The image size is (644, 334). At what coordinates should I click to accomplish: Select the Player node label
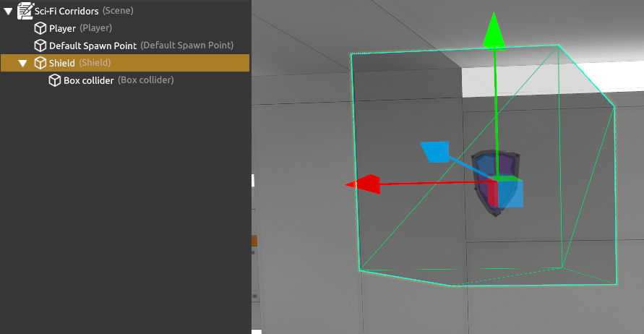click(62, 28)
